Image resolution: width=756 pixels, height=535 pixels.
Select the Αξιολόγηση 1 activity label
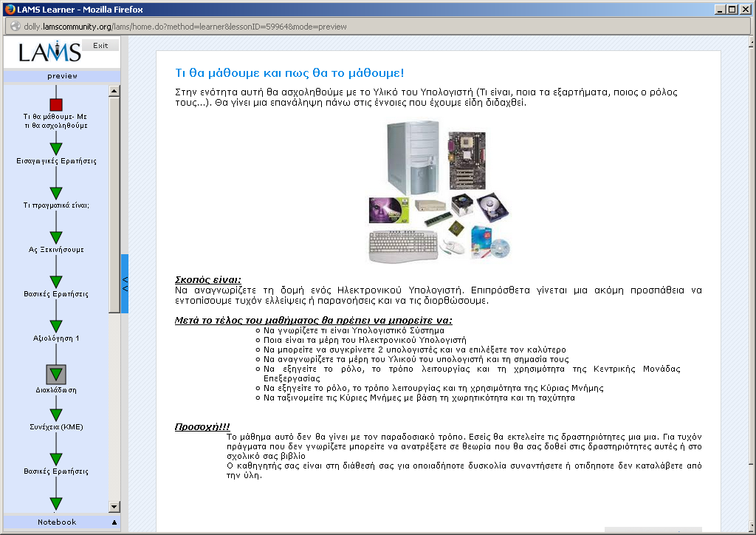[56, 338]
